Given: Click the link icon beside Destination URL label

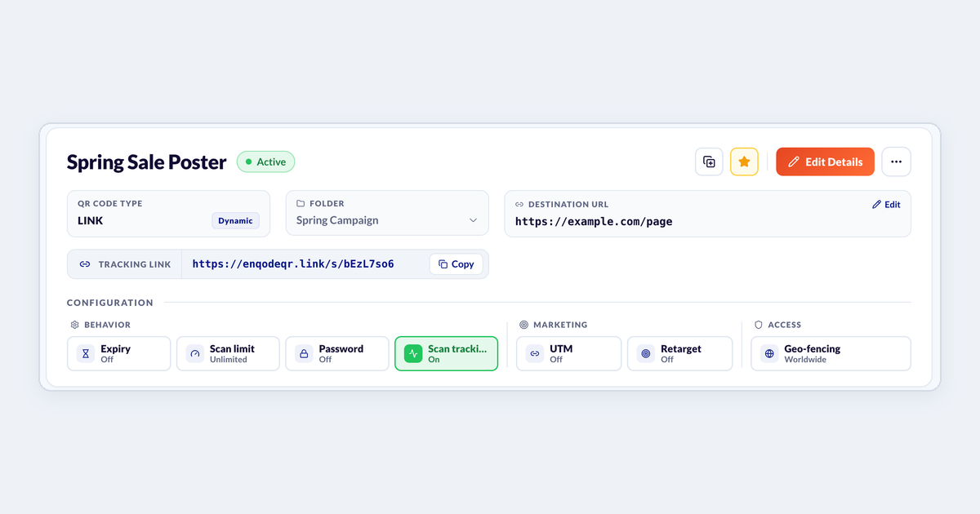Looking at the screenshot, I should pos(519,205).
